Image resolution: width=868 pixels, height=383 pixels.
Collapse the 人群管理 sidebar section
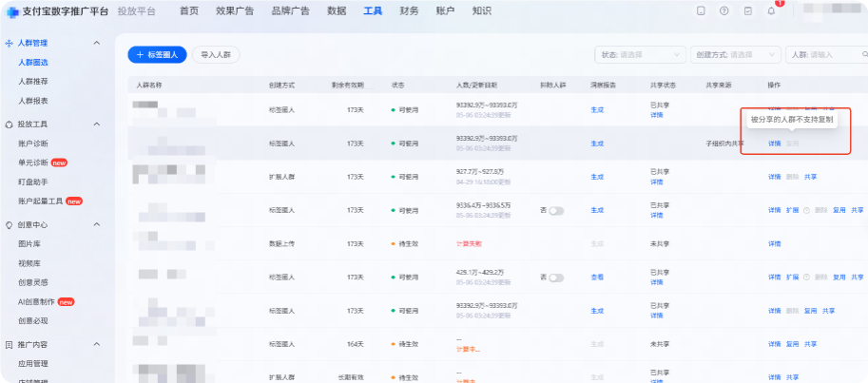click(x=96, y=43)
